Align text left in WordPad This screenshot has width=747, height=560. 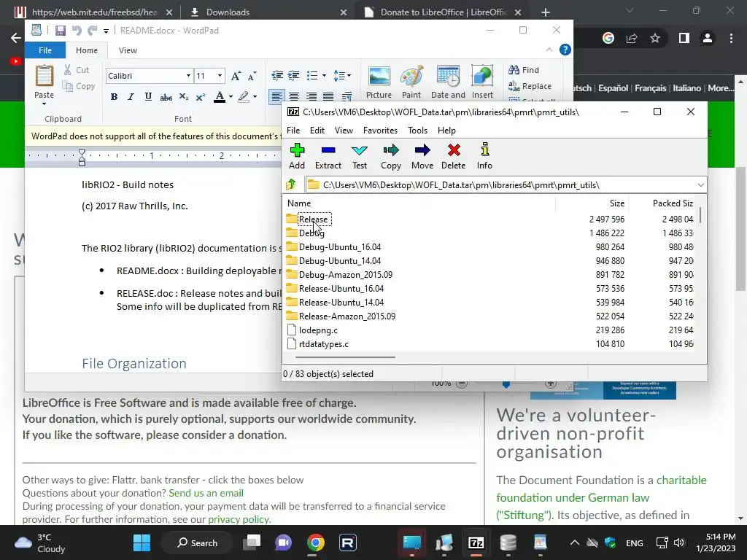pyautogui.click(x=276, y=97)
